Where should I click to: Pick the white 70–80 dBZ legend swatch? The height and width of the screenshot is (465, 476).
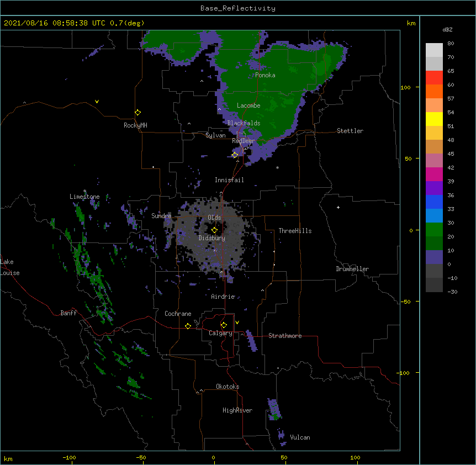pos(434,50)
